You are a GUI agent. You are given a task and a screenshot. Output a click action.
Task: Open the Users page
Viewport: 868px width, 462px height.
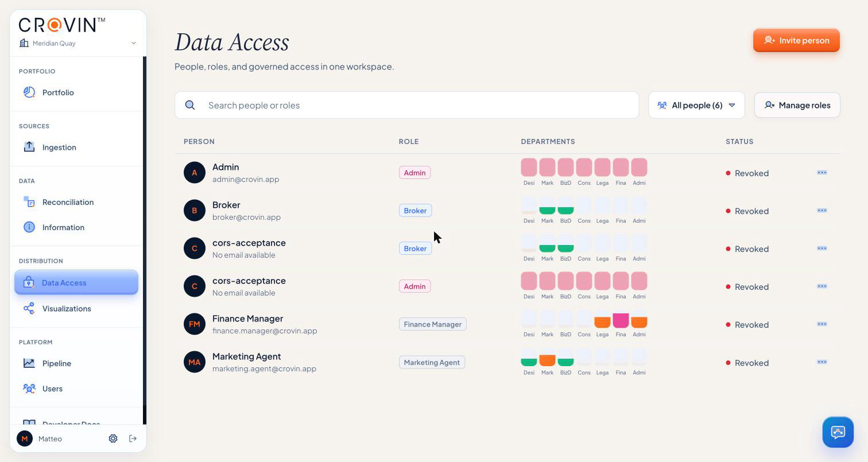76,389
